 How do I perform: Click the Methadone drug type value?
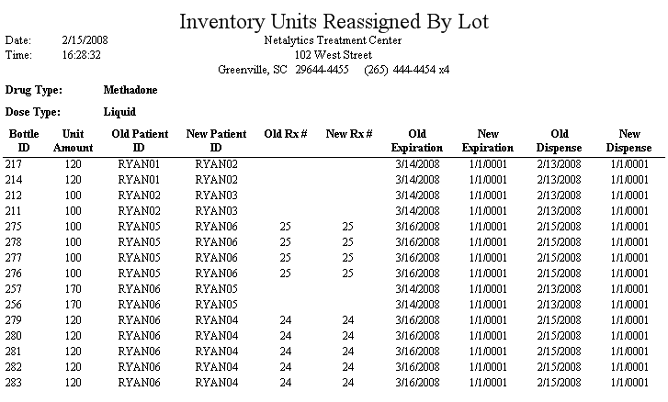click(x=130, y=90)
